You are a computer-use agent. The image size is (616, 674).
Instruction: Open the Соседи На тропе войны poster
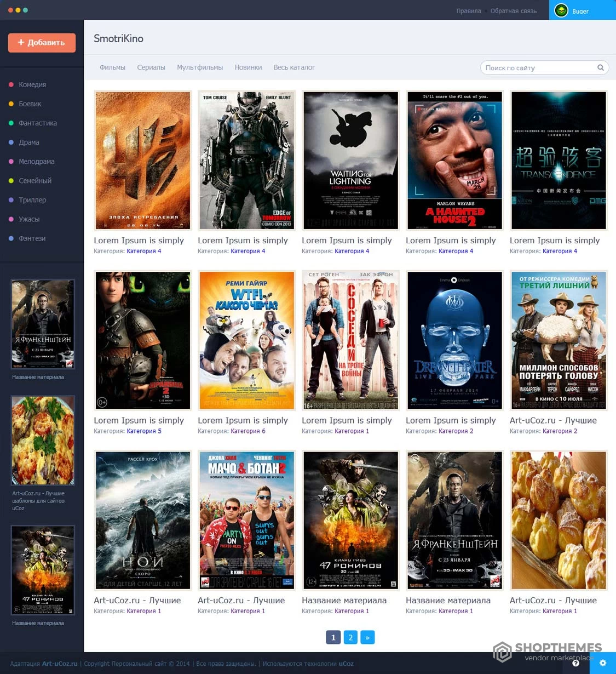pos(351,340)
